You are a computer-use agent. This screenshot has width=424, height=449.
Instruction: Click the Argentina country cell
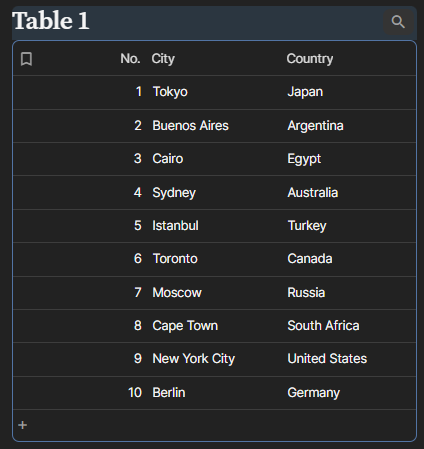pyautogui.click(x=315, y=126)
